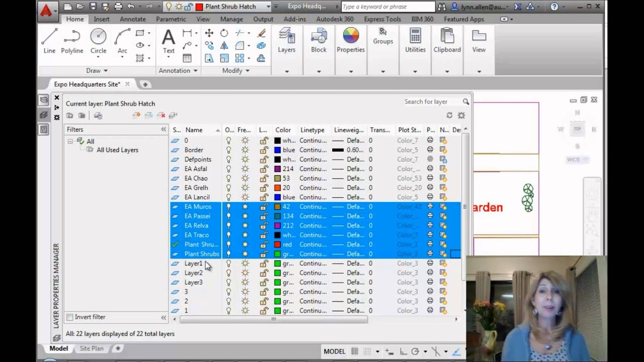Open Layer Properties Manager settings gear
644x362 pixels.
click(x=461, y=116)
